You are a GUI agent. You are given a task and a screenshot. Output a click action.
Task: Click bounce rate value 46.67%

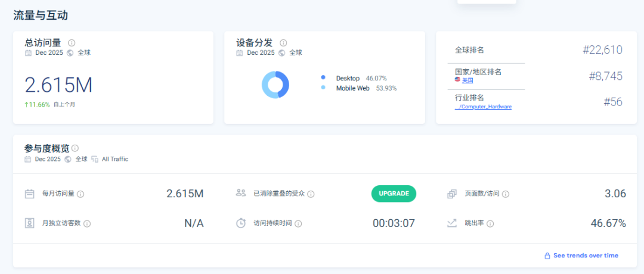(x=608, y=223)
